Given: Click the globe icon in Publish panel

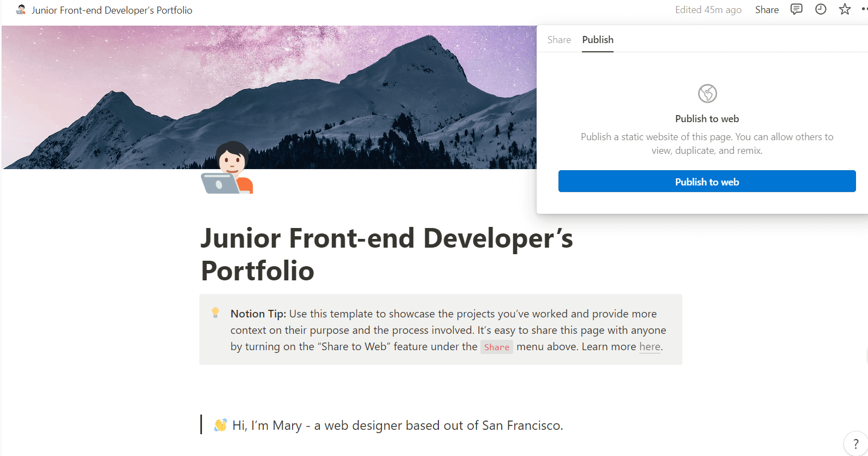Looking at the screenshot, I should 707,93.
